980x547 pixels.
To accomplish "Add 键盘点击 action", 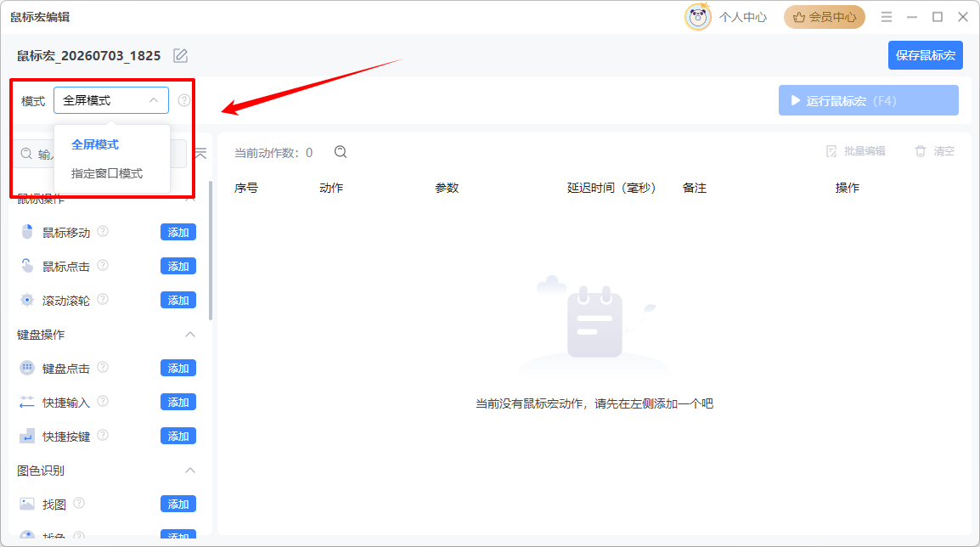I will coord(178,368).
